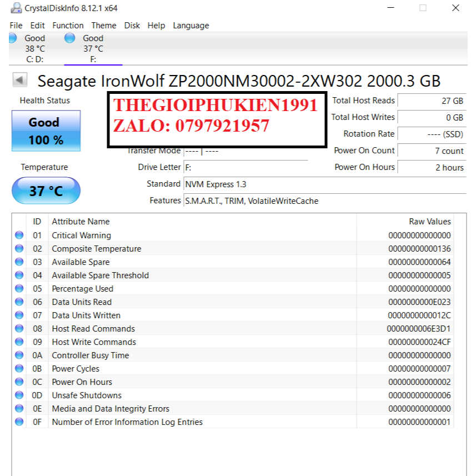This screenshot has width=476, height=476.
Task: Click status orb beside Composite Temperature
Action: [x=19, y=249]
